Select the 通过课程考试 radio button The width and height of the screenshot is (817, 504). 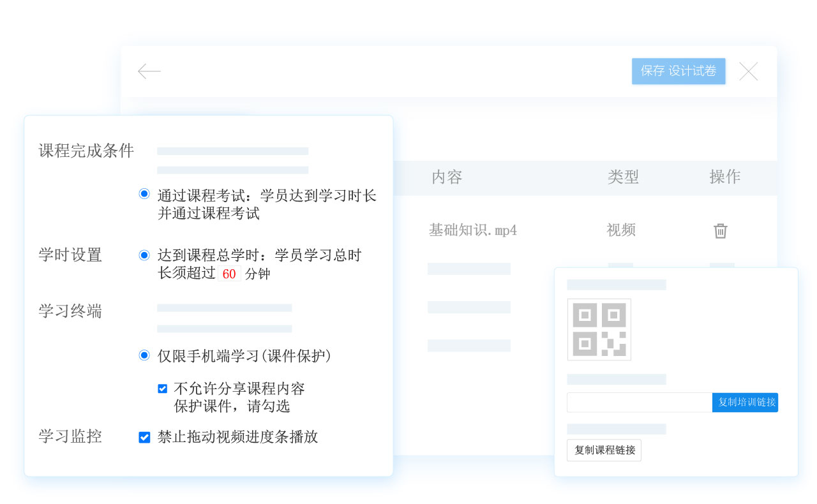point(144,194)
